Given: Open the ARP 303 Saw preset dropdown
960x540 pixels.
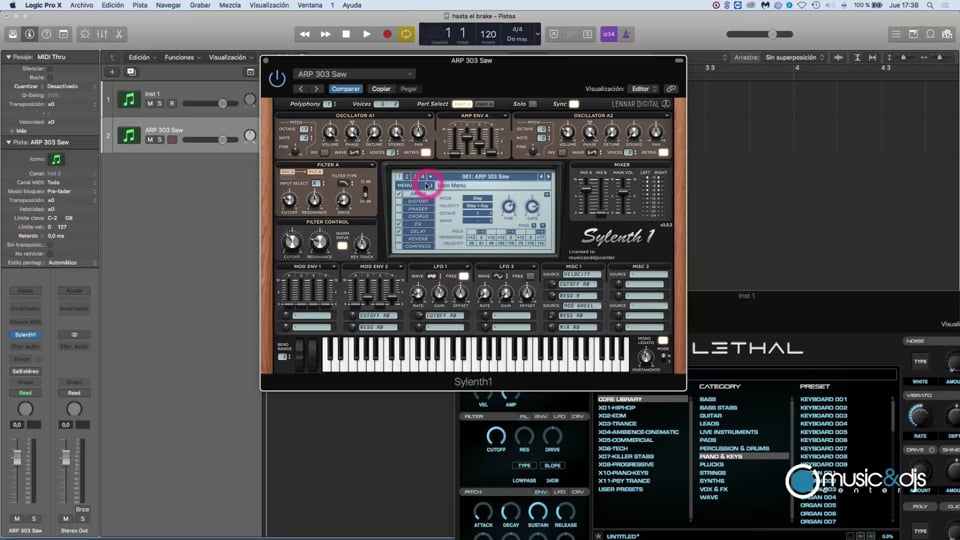Looking at the screenshot, I should [x=354, y=74].
